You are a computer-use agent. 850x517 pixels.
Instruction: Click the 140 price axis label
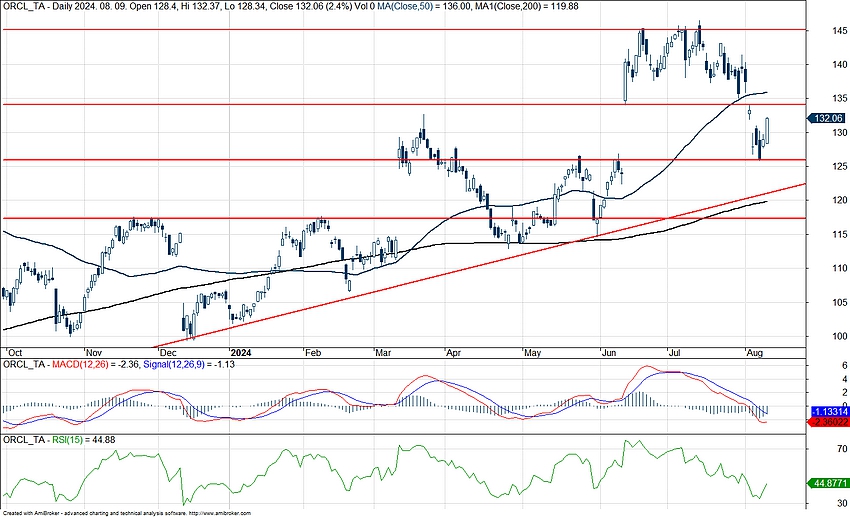(x=840, y=64)
